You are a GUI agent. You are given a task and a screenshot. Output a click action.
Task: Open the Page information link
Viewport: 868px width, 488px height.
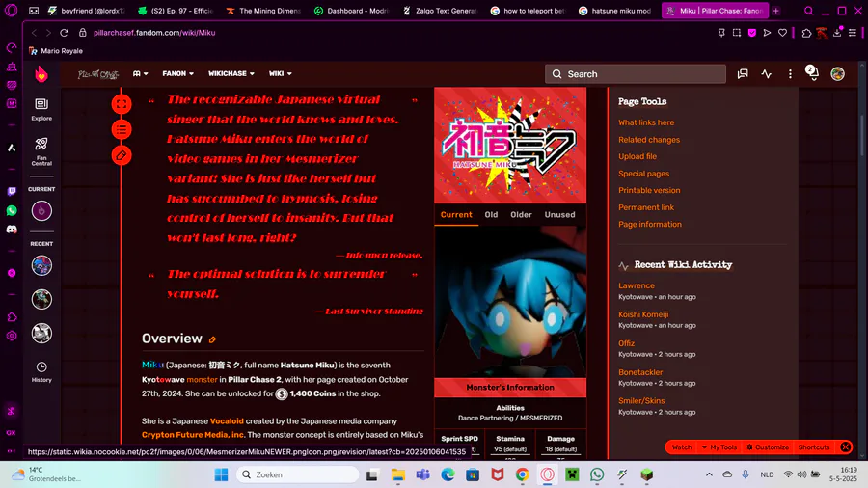point(650,224)
